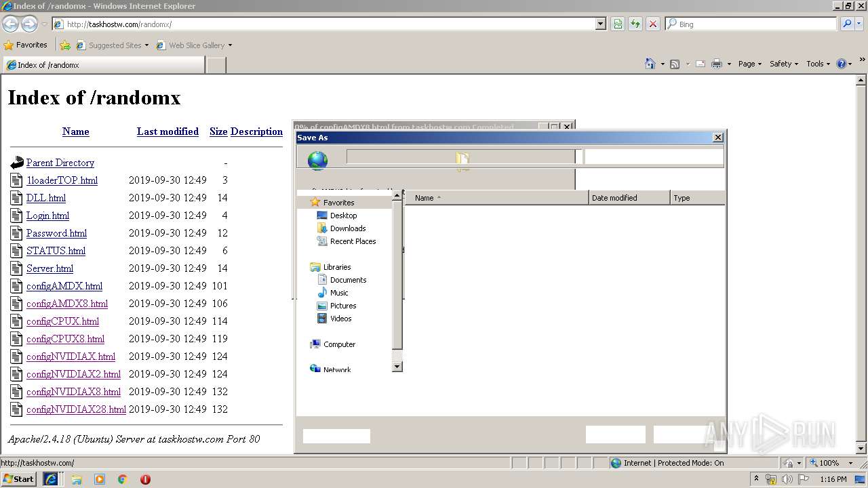Open Login.html link
This screenshot has height=488, width=868.
click(47, 216)
